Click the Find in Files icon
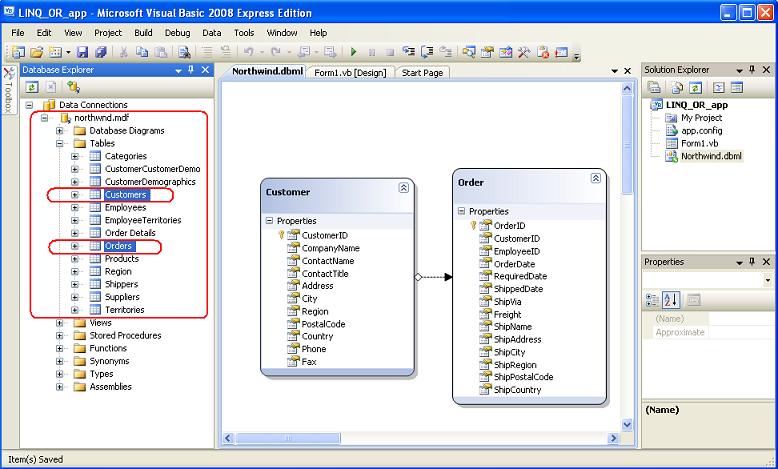The image size is (778, 469). pyautogui.click(x=184, y=52)
